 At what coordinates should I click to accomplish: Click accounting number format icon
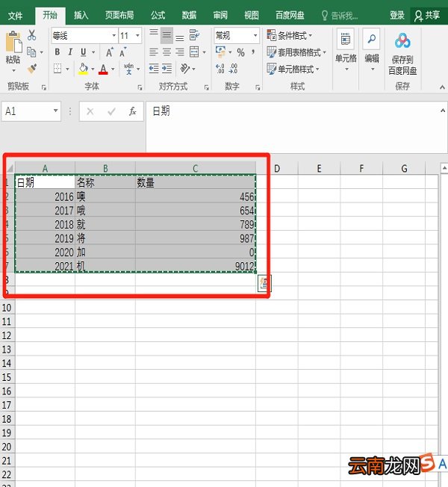[221, 52]
